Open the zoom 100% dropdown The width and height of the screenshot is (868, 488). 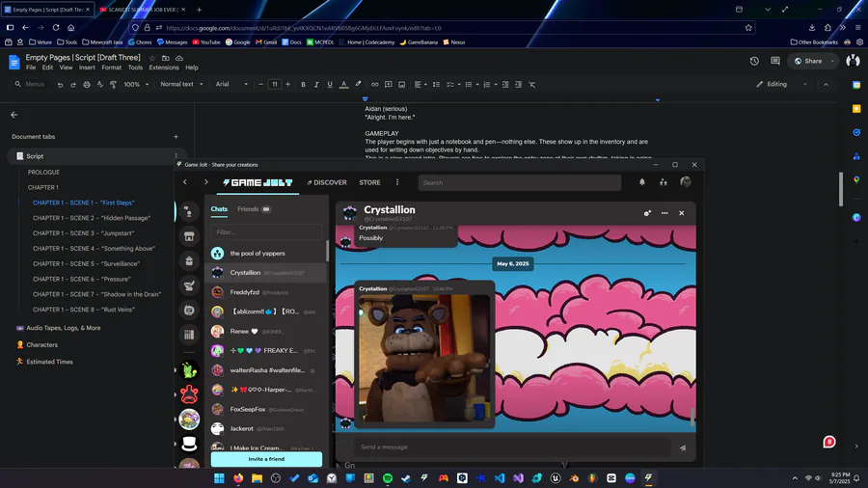[136, 84]
